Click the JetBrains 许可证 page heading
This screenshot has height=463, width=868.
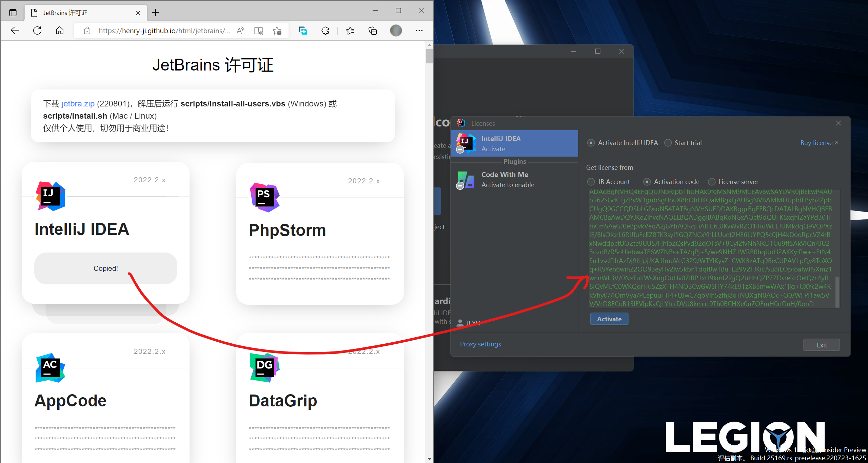coord(213,65)
